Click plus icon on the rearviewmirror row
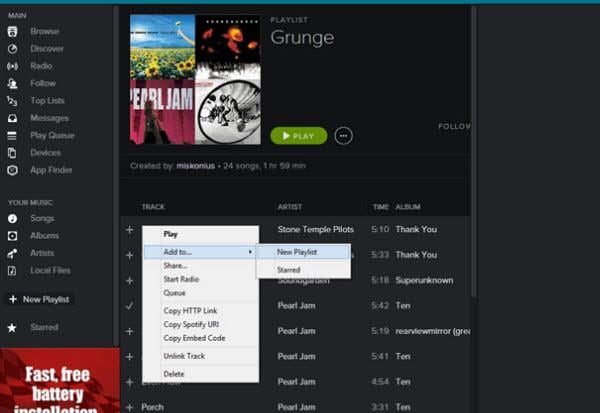The height and width of the screenshot is (413, 600). click(x=130, y=331)
